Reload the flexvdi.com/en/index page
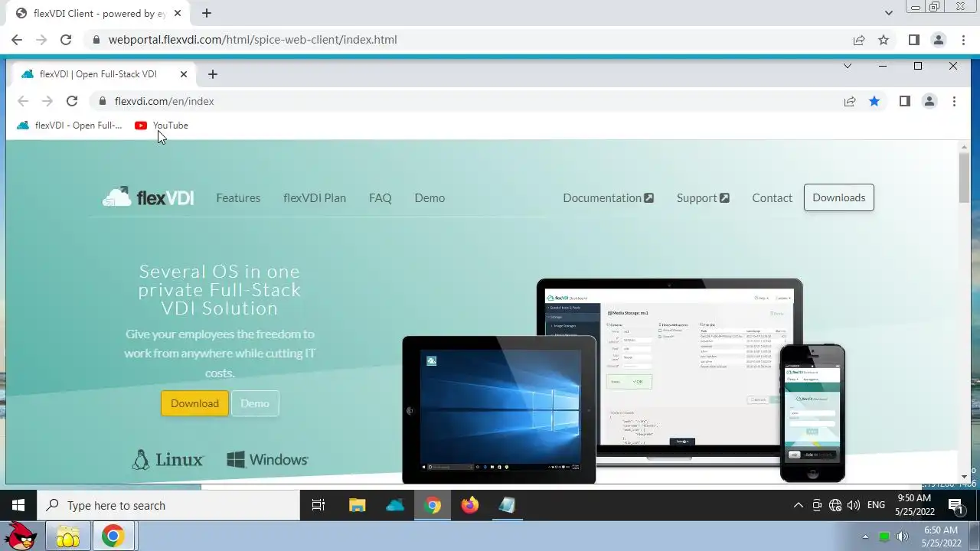The image size is (980, 551). tap(72, 101)
